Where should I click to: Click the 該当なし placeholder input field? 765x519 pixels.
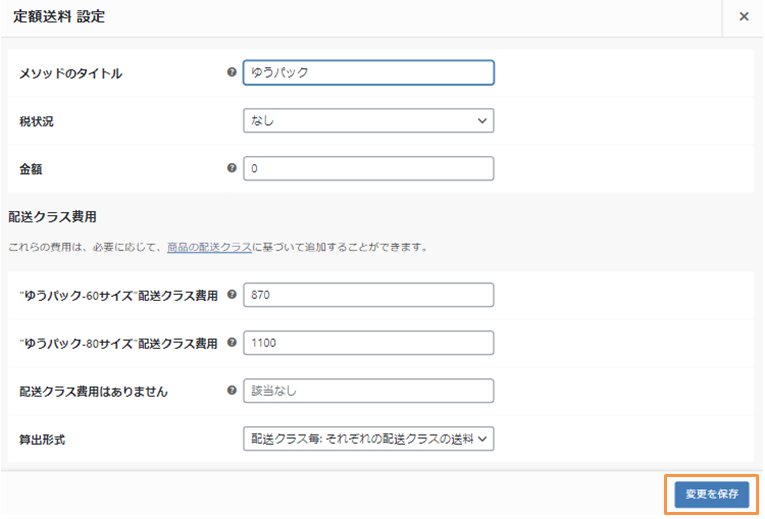(368, 390)
